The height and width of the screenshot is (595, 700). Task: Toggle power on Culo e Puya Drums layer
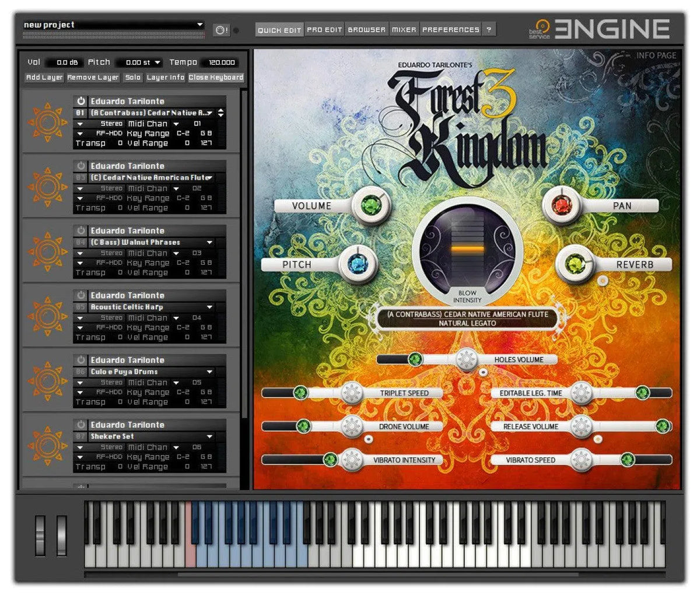pyautogui.click(x=81, y=360)
